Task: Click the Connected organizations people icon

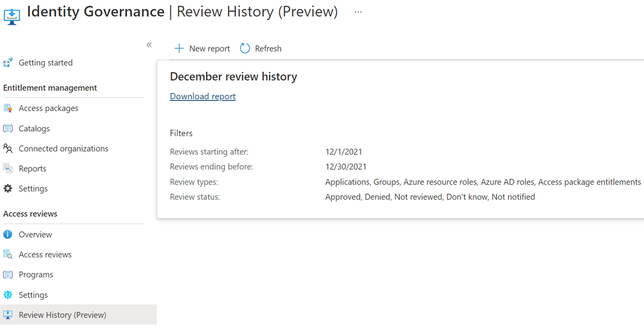Action: click(8, 148)
